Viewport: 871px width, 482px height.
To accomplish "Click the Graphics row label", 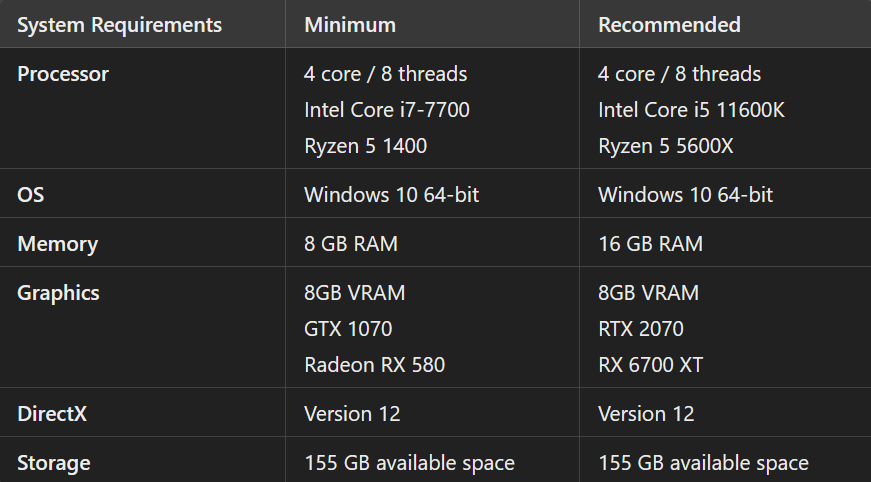I will coord(59,293).
